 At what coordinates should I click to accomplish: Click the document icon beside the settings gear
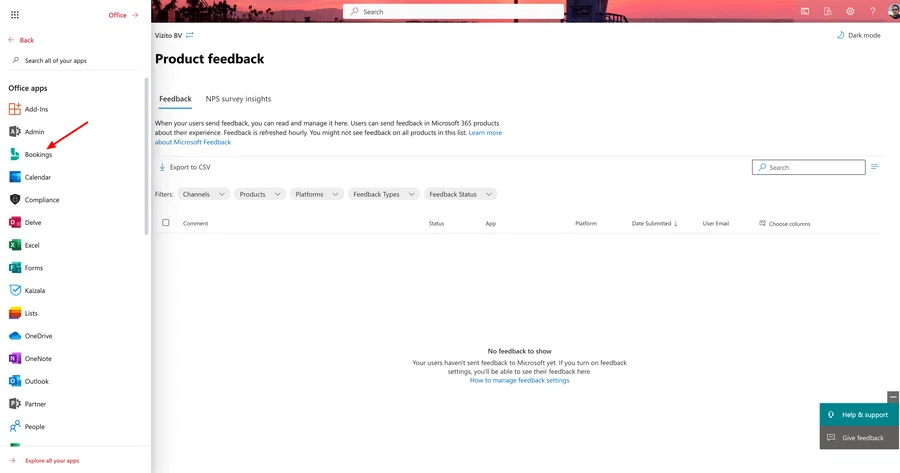click(x=827, y=11)
